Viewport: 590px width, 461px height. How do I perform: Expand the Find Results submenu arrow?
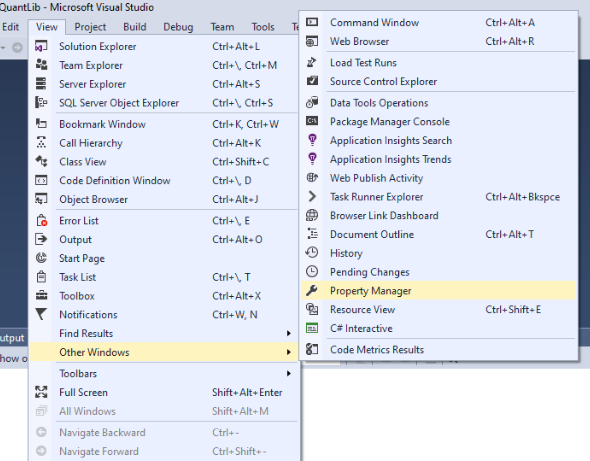pos(289,333)
